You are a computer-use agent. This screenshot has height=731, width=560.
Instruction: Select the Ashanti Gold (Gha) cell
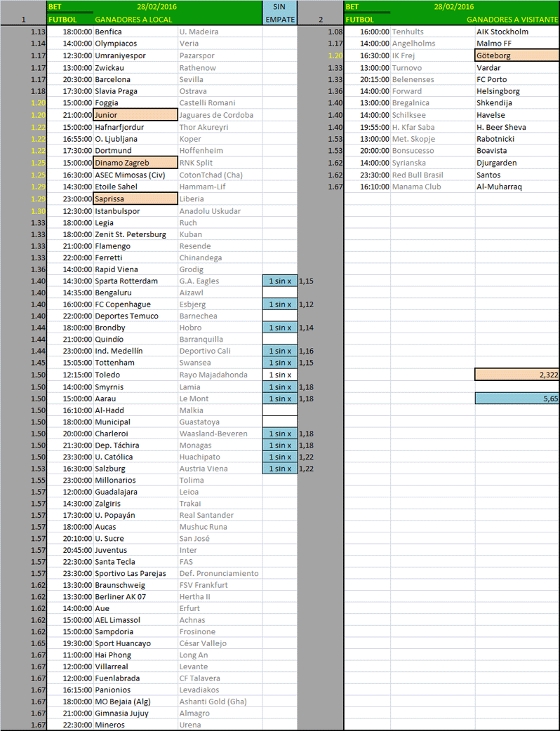[220, 701]
